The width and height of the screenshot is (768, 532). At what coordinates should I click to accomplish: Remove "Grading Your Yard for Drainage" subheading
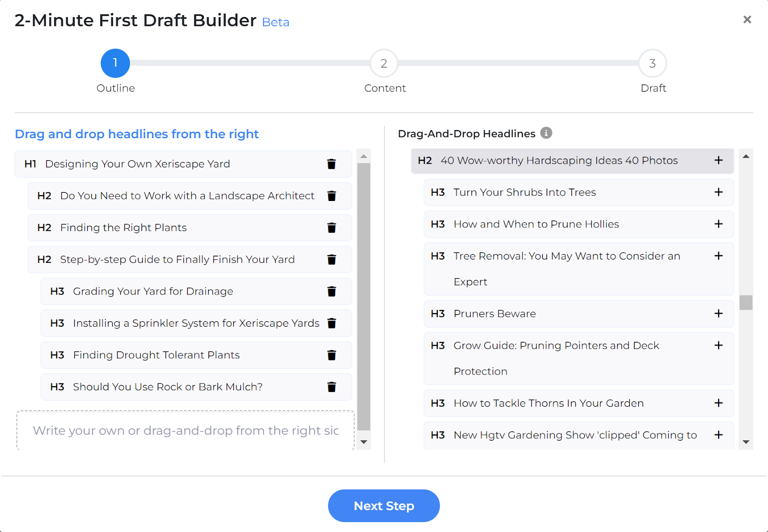[332, 291]
